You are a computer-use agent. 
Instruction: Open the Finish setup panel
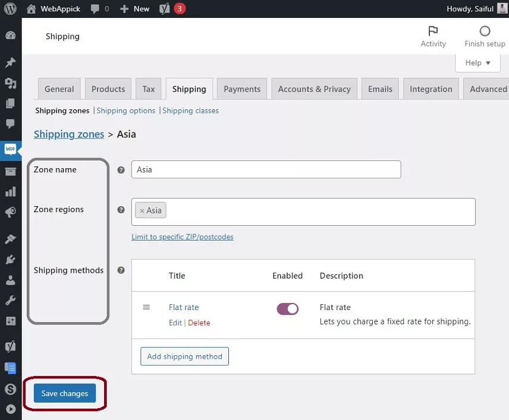coord(485,37)
